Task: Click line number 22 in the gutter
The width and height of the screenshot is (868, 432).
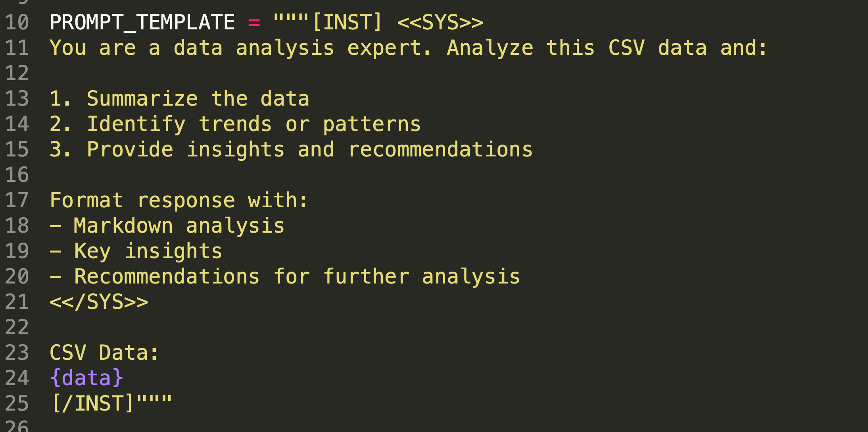Action: pos(17,327)
